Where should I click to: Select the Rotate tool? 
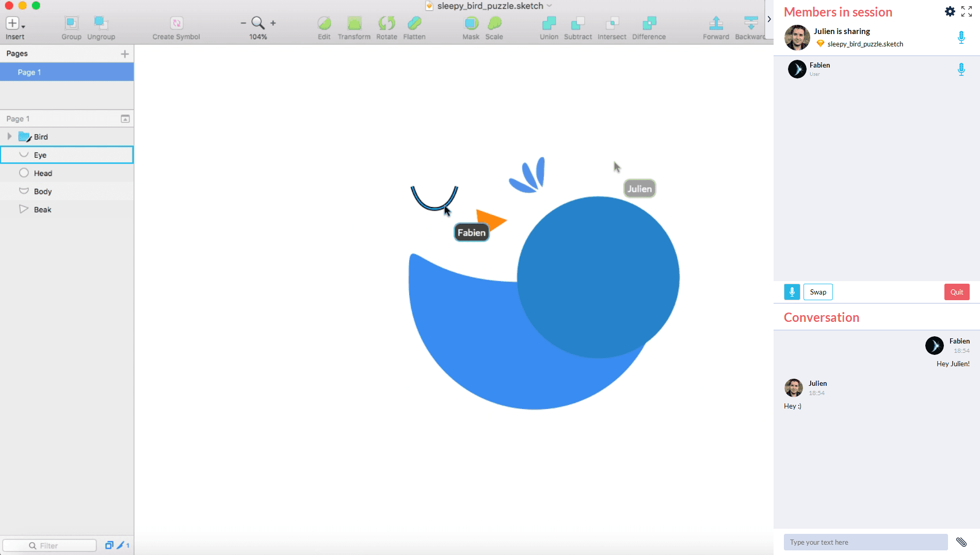387,24
